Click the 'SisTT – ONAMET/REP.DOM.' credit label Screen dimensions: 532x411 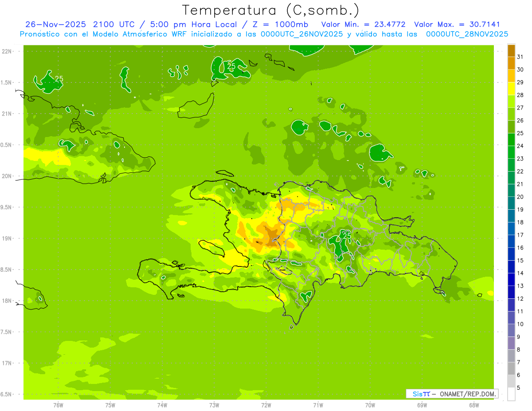point(452,394)
